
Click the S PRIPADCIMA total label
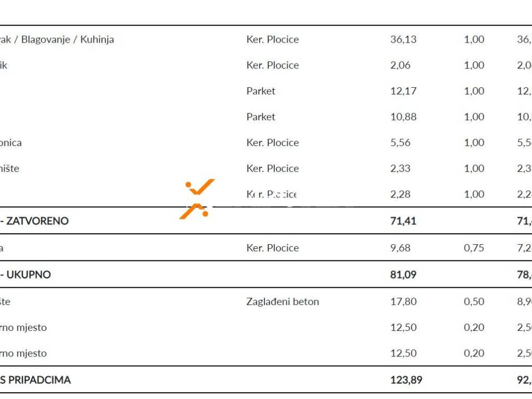(35, 380)
